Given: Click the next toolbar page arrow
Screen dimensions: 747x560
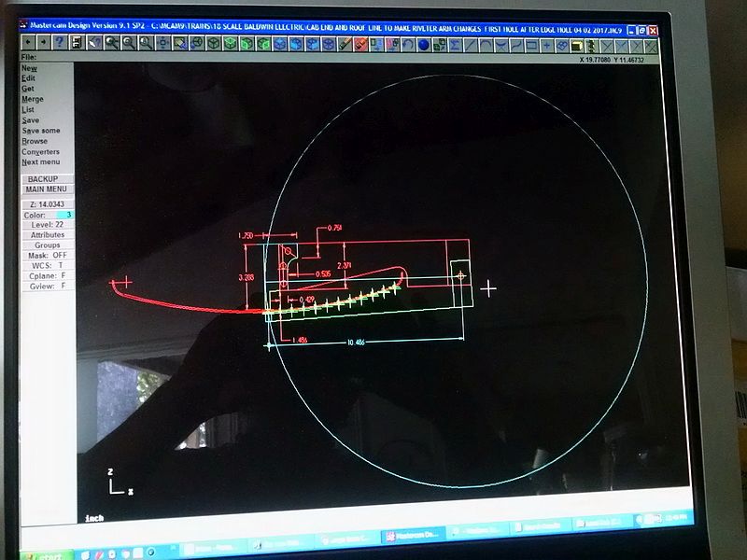Looking at the screenshot, I should (x=44, y=42).
